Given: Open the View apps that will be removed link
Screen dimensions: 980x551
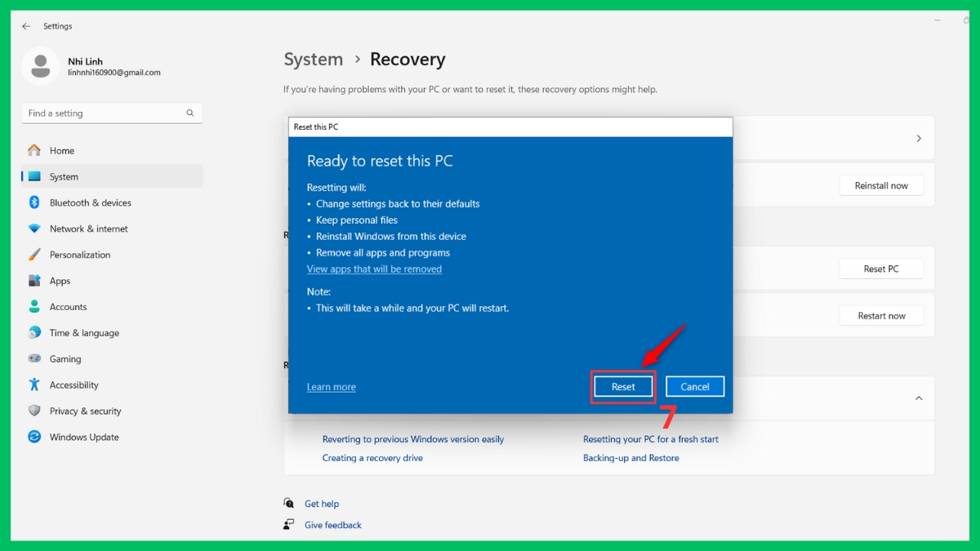Looking at the screenshot, I should [374, 269].
